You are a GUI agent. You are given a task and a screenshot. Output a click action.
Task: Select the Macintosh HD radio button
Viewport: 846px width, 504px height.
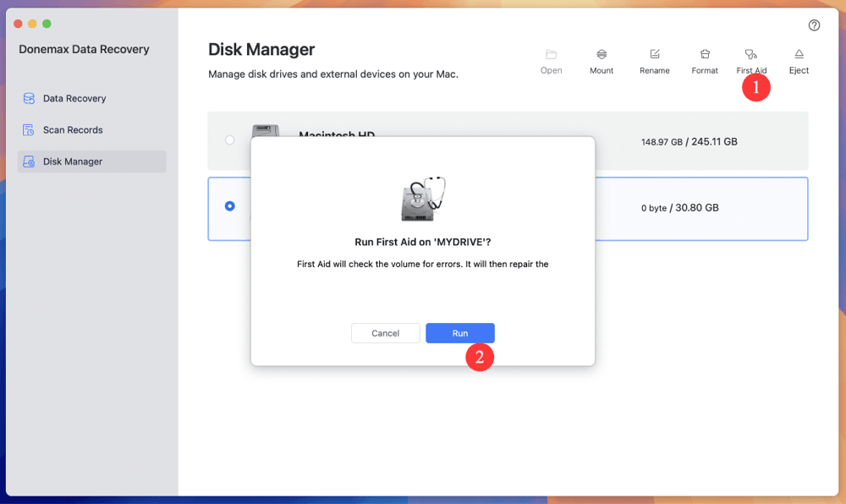pyautogui.click(x=228, y=140)
